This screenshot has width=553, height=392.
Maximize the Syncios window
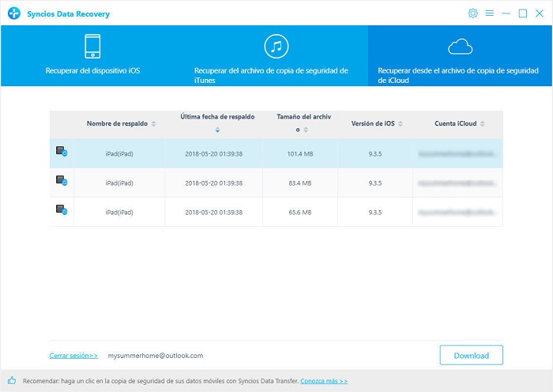(523, 13)
